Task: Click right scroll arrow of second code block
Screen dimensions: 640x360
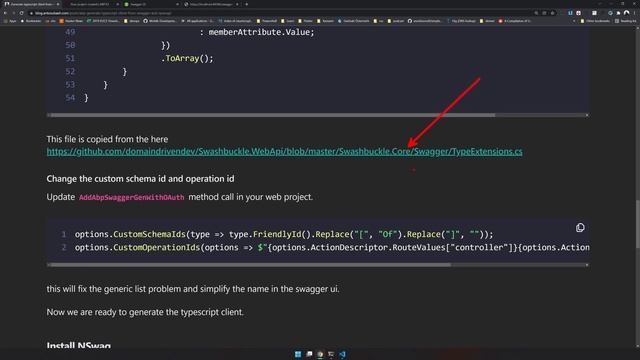Action: (587, 265)
